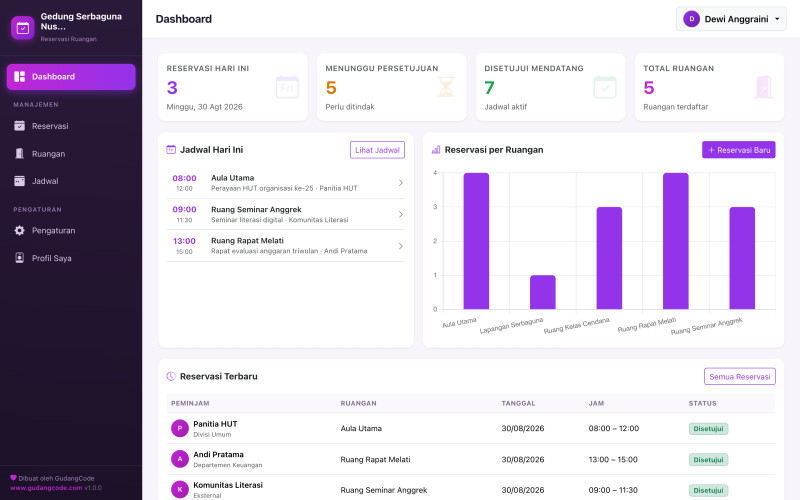Click the Lihat Jadwal button
Screen dimensions: 800x500
coord(377,150)
